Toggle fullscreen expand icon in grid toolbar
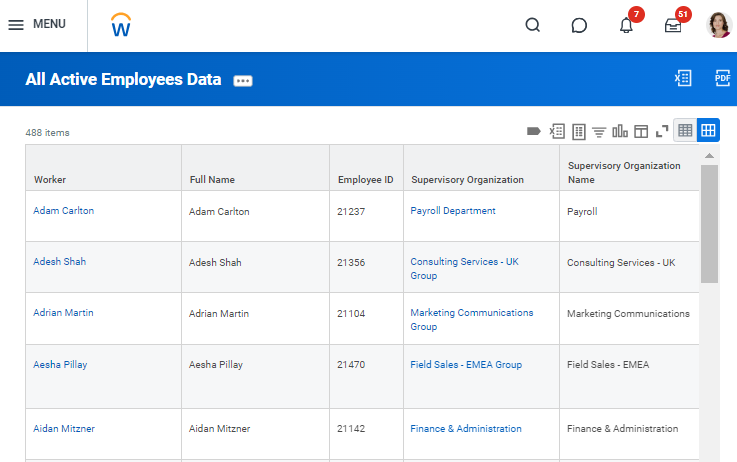737x462 pixels. coord(662,131)
